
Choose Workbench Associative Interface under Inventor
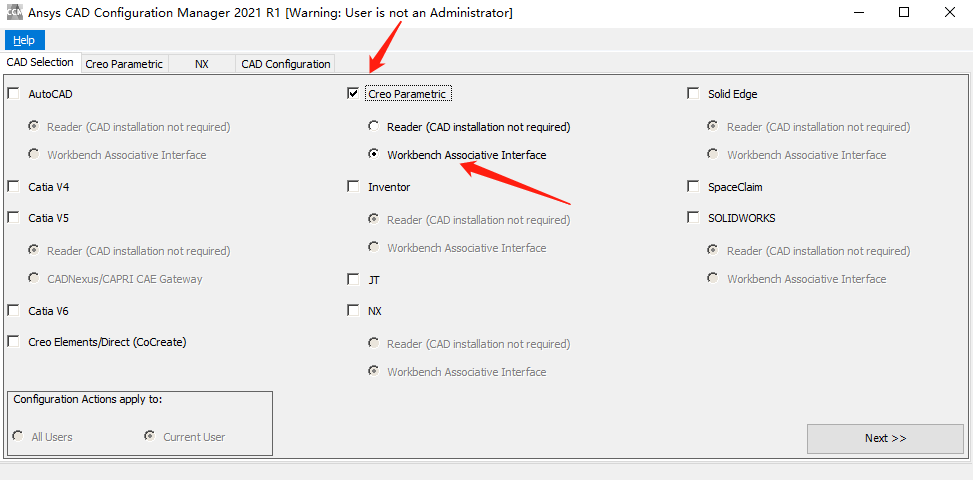(374, 247)
